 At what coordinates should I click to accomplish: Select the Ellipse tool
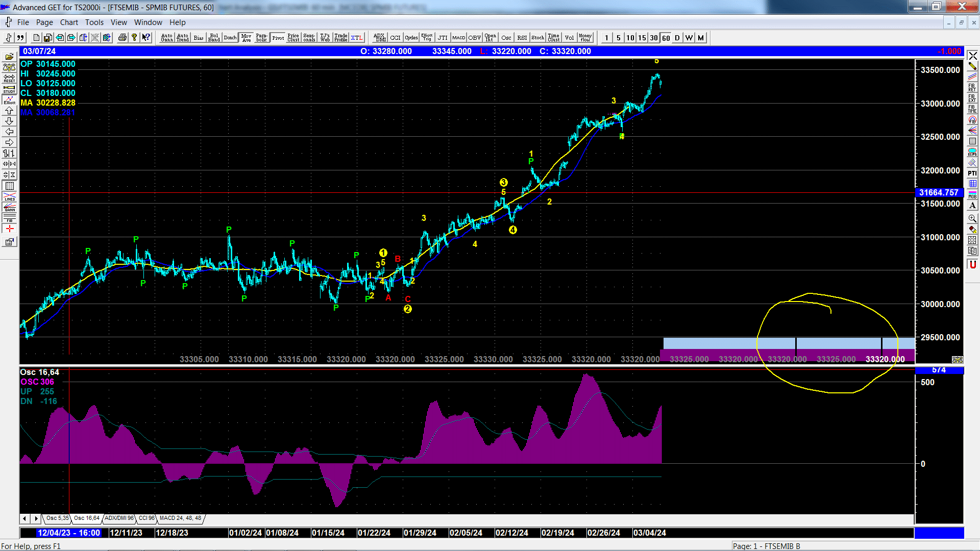point(972,152)
